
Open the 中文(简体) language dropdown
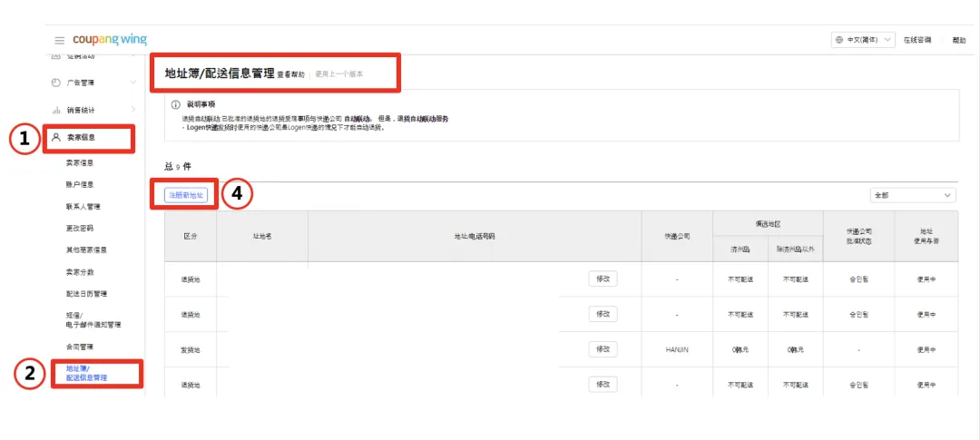click(x=863, y=40)
